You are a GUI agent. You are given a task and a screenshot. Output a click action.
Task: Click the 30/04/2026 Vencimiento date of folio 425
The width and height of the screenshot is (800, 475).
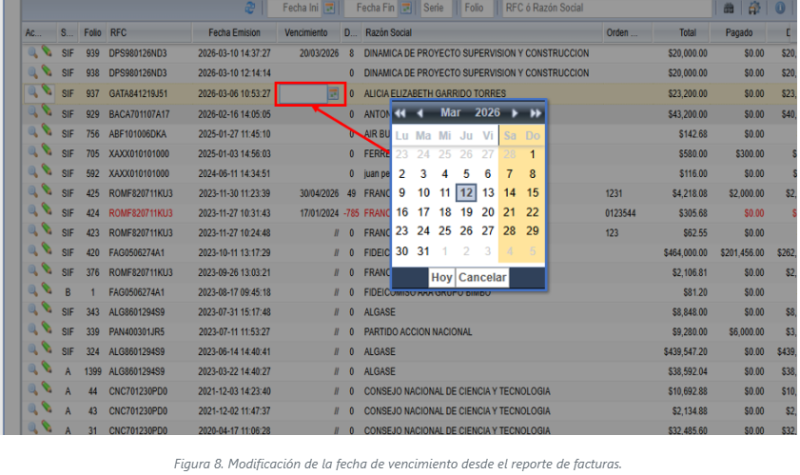click(319, 193)
